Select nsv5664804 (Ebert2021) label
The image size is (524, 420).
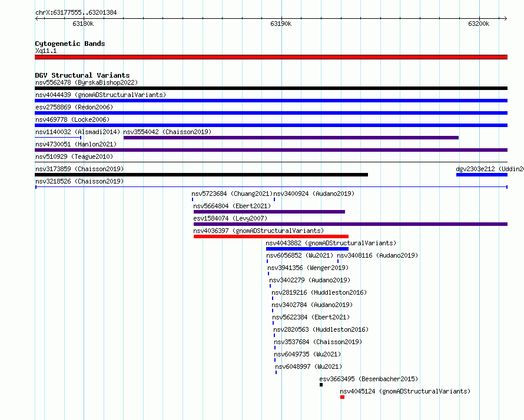point(232,206)
